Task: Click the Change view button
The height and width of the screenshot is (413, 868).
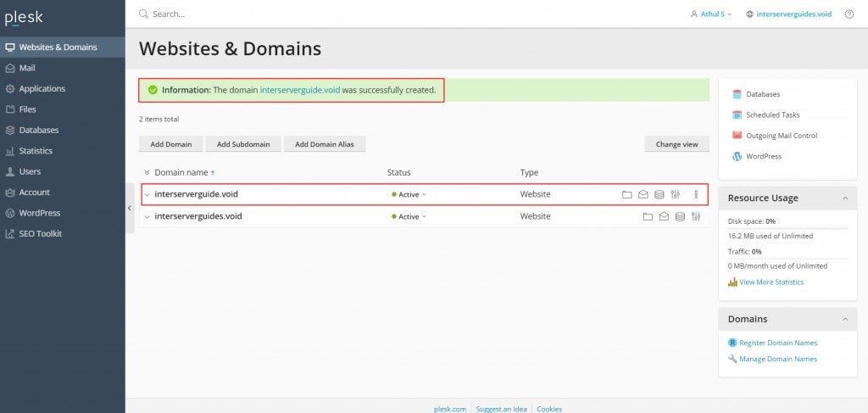Action: coord(677,144)
